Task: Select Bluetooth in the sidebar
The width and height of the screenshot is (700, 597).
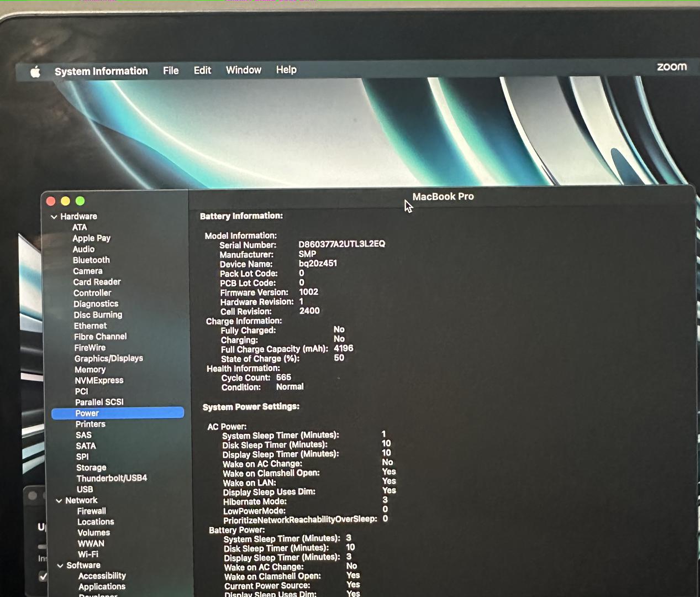Action: click(91, 260)
